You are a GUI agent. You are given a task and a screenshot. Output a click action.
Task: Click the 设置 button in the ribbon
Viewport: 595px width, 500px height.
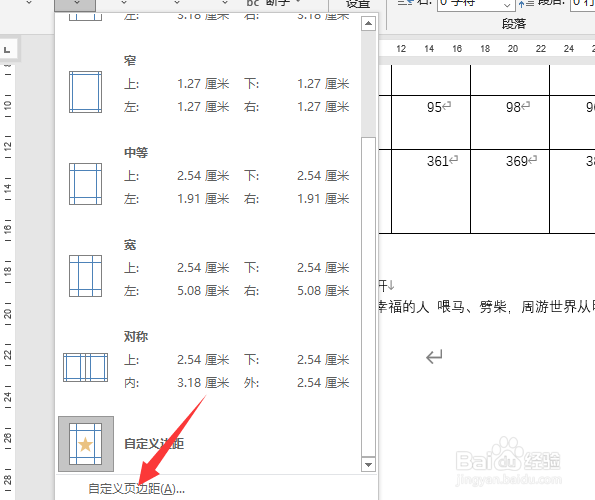[357, 5]
